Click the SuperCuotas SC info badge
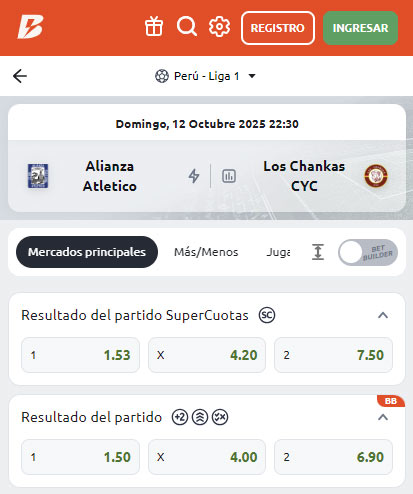Viewport: 413px width, 494px height. pyautogui.click(x=267, y=315)
